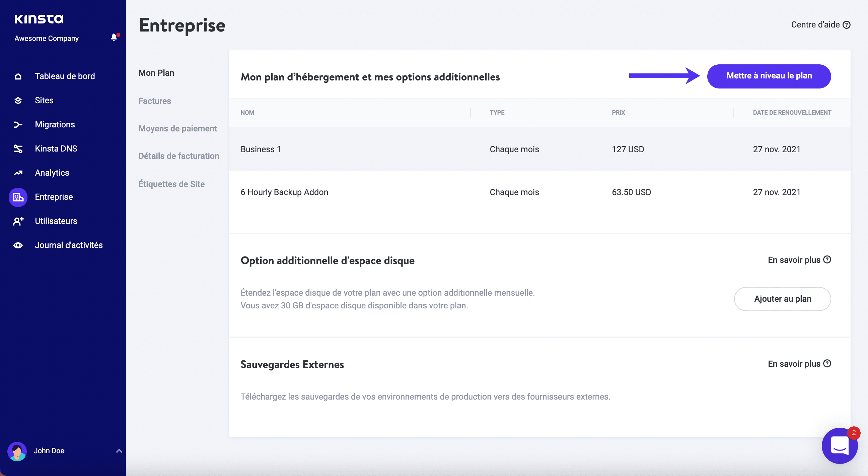Open Utilisateurs page

tap(56, 221)
